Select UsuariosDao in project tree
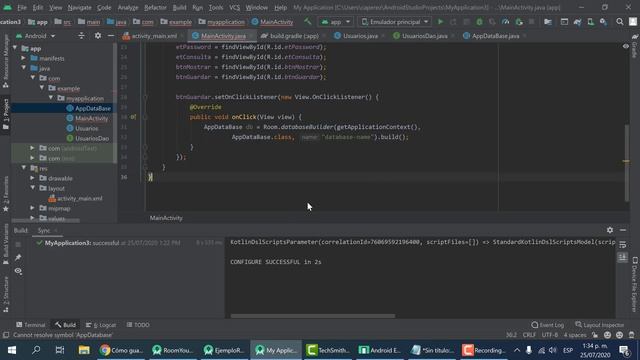This screenshot has width=640, height=360. point(92,138)
